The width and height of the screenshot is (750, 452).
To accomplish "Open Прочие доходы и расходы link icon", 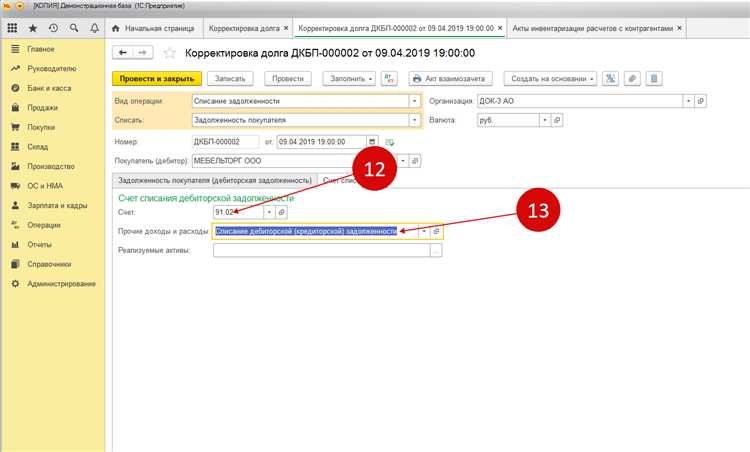I will 436,231.
